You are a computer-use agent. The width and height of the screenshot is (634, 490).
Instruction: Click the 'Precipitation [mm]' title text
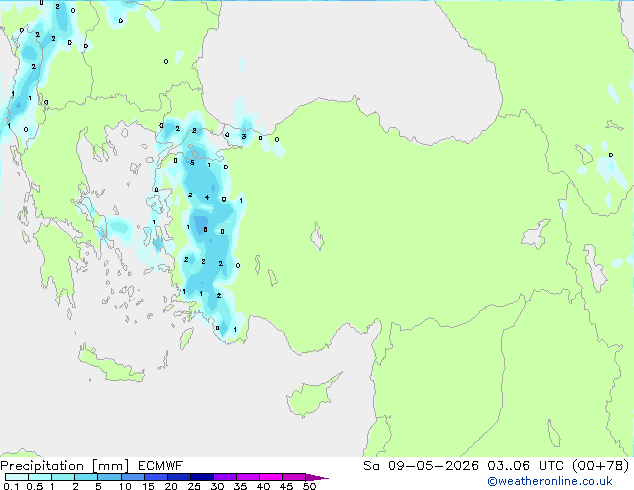click(x=64, y=466)
